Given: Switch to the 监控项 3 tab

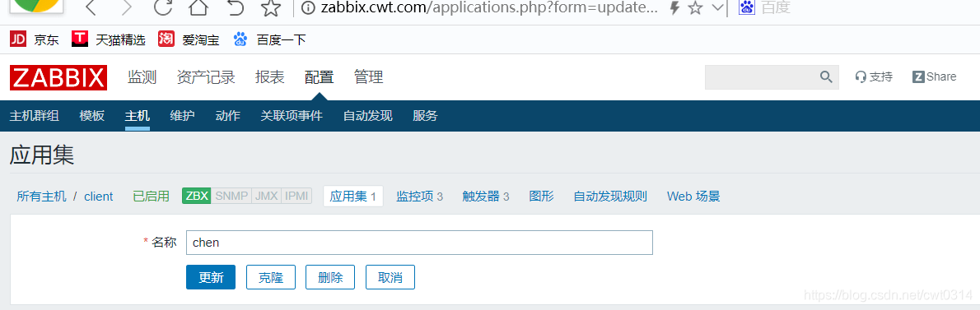Looking at the screenshot, I should pyautogui.click(x=419, y=197).
